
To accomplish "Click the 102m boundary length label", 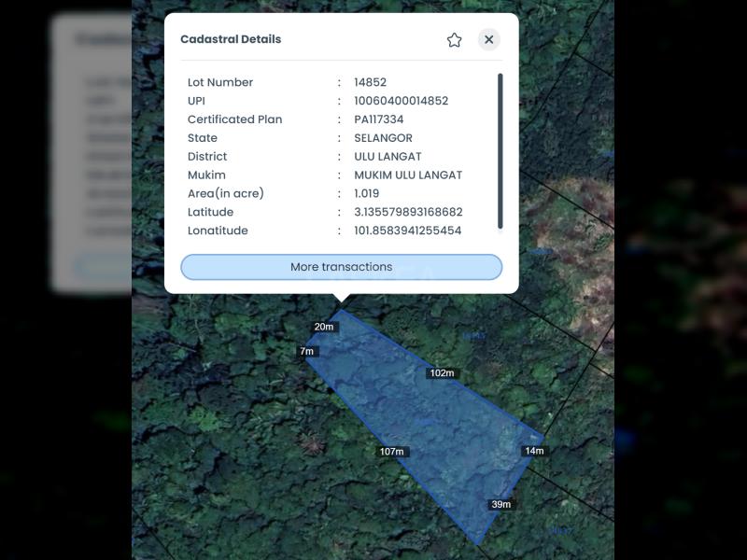I will click(x=442, y=373).
